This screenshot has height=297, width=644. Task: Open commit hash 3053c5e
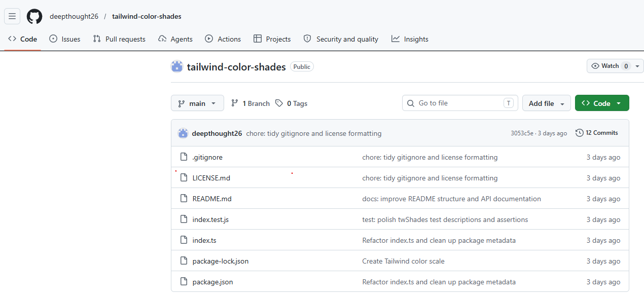[x=522, y=133]
